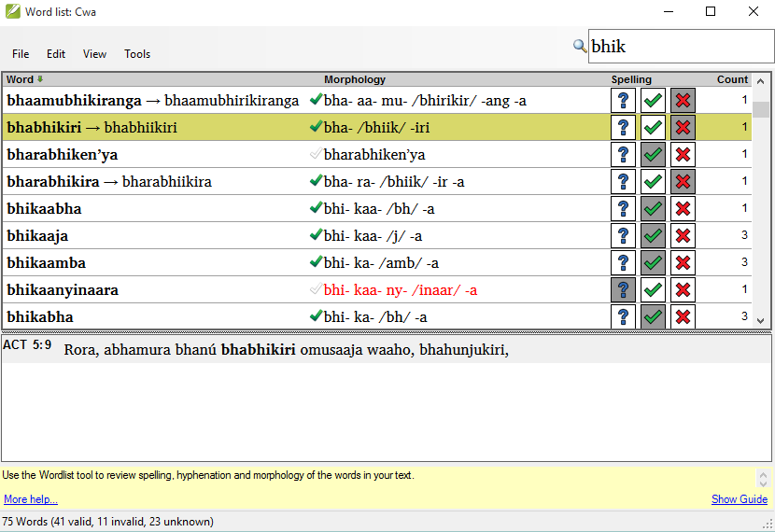Mark bhabhikiri spelling as correct

[653, 127]
